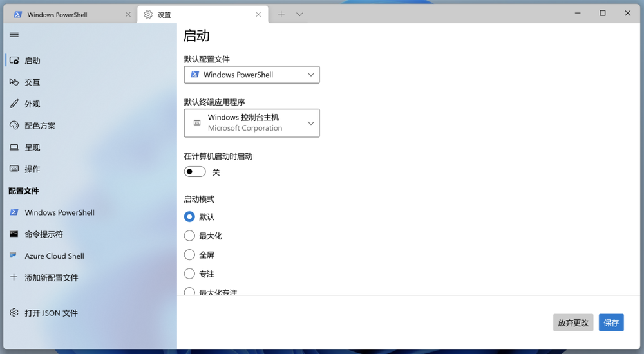Switch to the Windows PowerShell tab
The height and width of the screenshot is (354, 644).
click(70, 14)
